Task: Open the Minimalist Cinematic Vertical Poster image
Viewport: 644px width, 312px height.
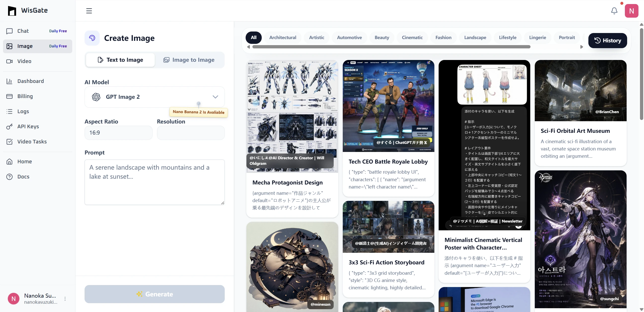Action: (484, 145)
